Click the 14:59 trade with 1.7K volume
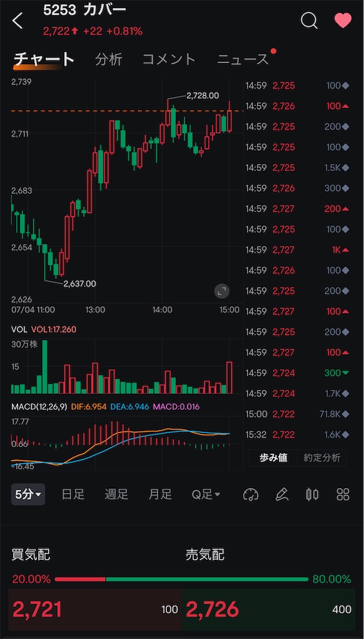Screen dimensions: 364x639 (x=298, y=394)
